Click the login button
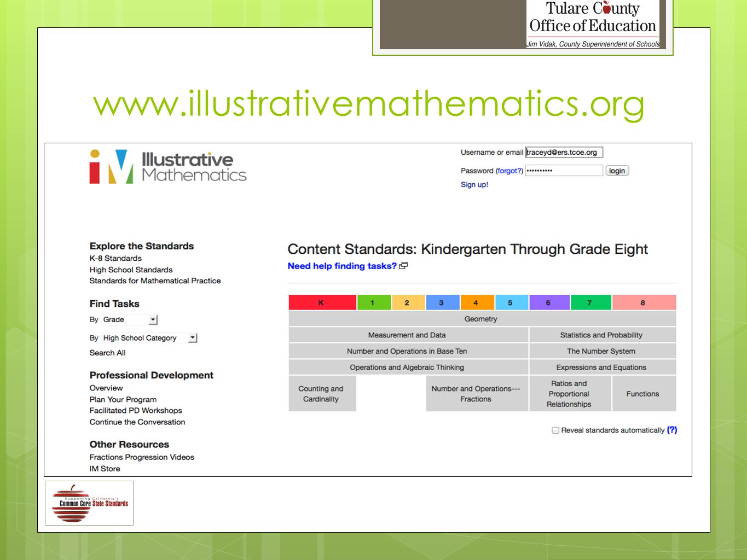The image size is (747, 560). click(617, 171)
